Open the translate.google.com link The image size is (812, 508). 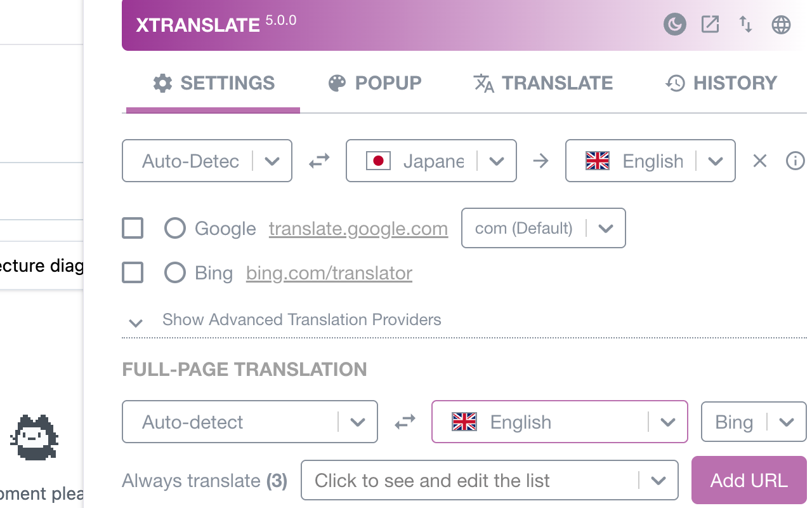358,229
